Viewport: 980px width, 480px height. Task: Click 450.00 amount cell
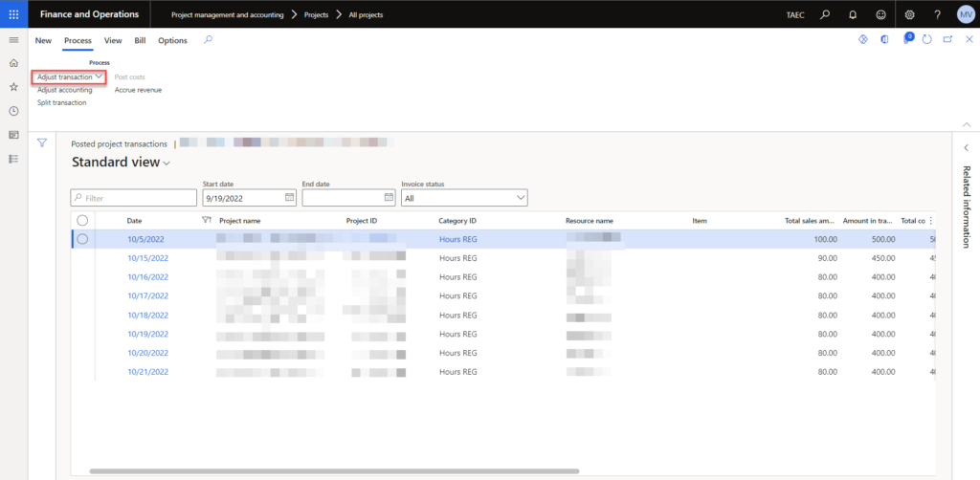(x=883, y=258)
